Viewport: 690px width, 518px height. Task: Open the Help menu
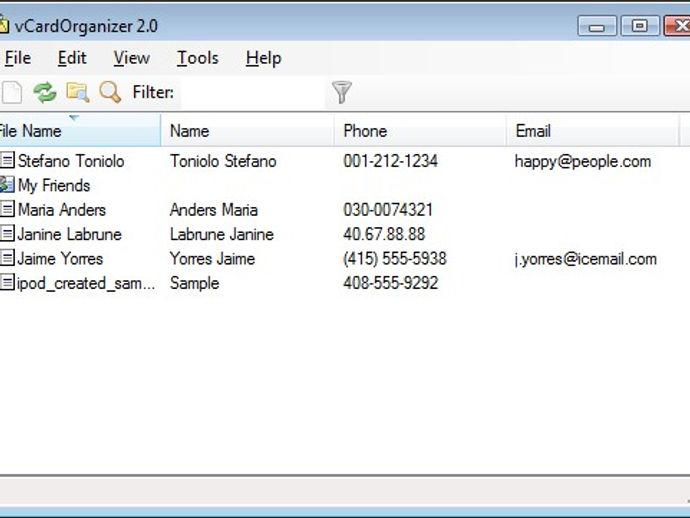(x=264, y=58)
